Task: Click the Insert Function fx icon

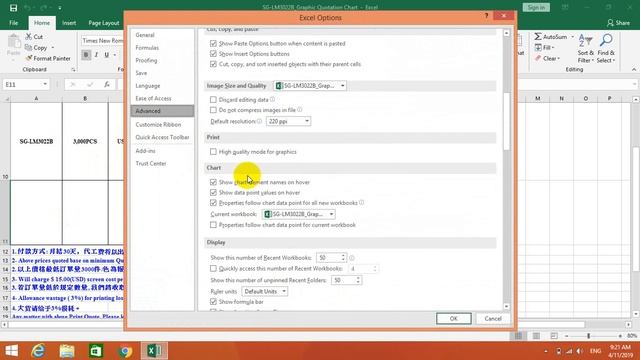Action: pos(107,84)
